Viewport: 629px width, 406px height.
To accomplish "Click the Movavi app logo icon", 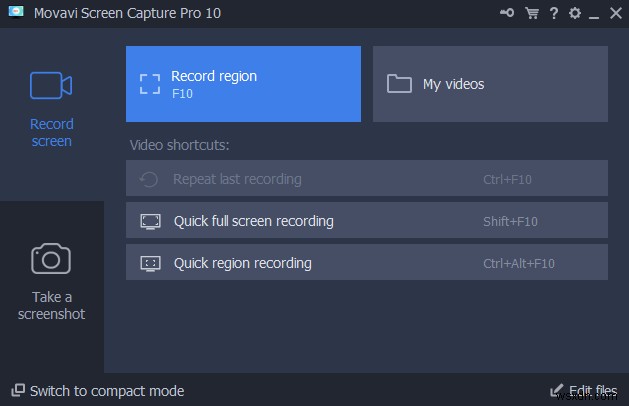I will tap(14, 13).
